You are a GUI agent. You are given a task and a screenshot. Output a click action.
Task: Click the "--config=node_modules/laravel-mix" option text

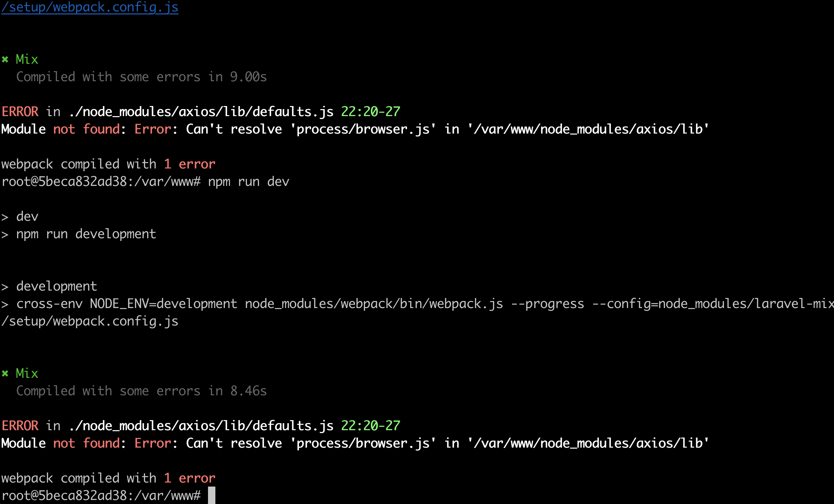tap(713, 304)
